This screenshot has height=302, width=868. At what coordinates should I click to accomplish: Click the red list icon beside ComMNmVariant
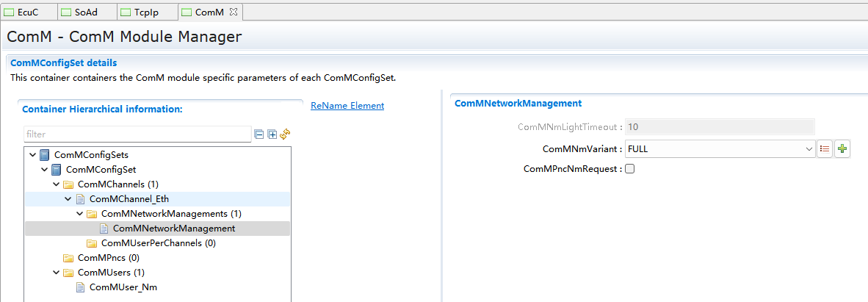pyautogui.click(x=825, y=149)
